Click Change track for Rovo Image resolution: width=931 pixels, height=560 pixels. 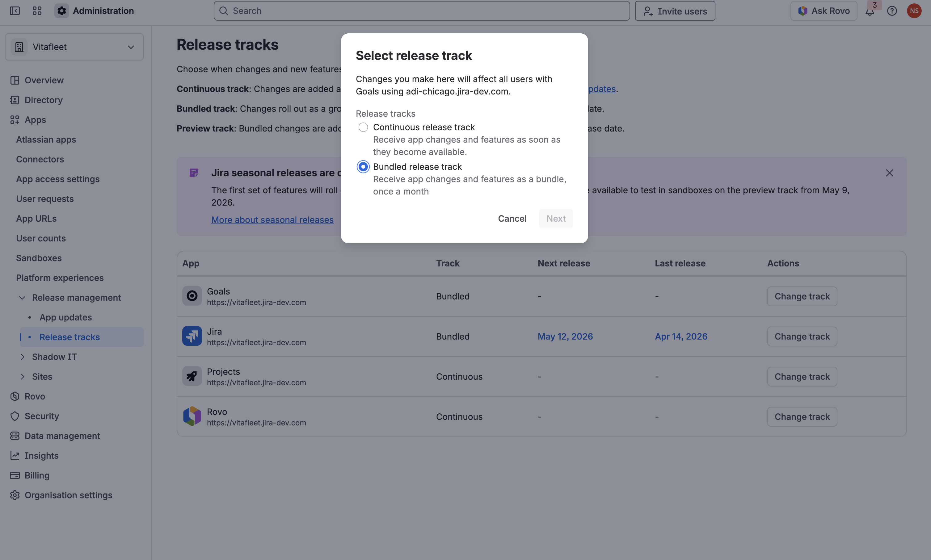[x=802, y=416]
